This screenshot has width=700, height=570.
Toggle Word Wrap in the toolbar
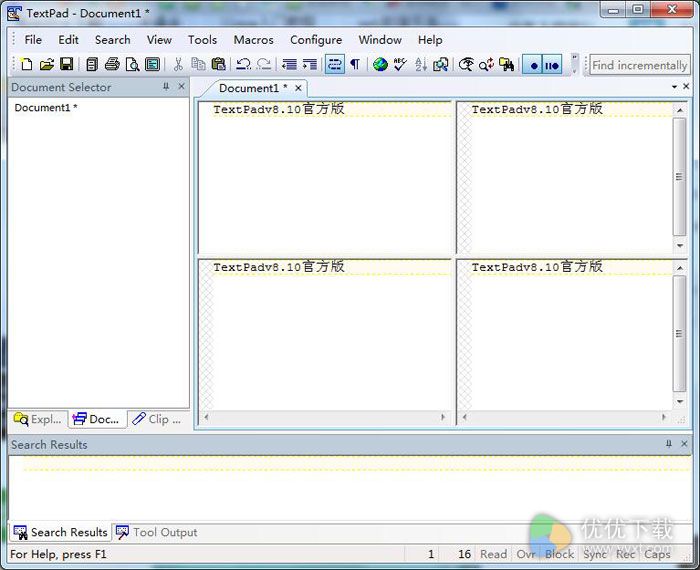click(x=334, y=65)
